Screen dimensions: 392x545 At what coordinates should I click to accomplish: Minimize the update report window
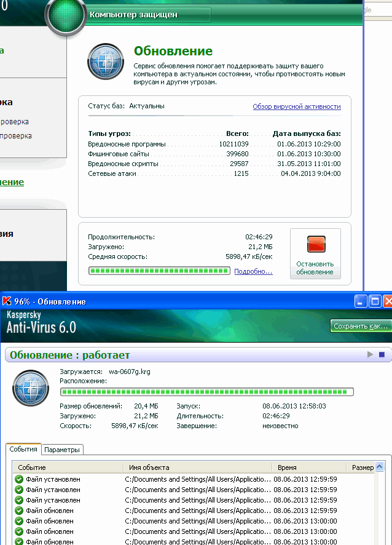click(361, 301)
